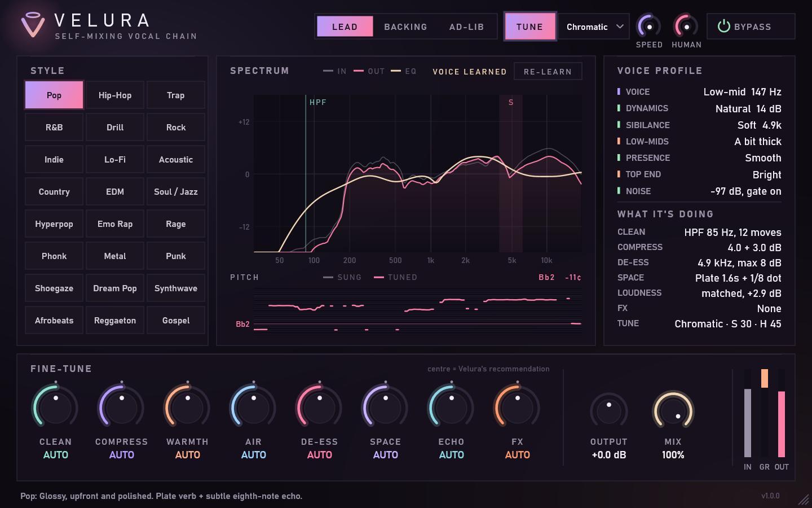Click the Velura logo icon
Viewport: 812px width, 508px height.
[x=33, y=25]
